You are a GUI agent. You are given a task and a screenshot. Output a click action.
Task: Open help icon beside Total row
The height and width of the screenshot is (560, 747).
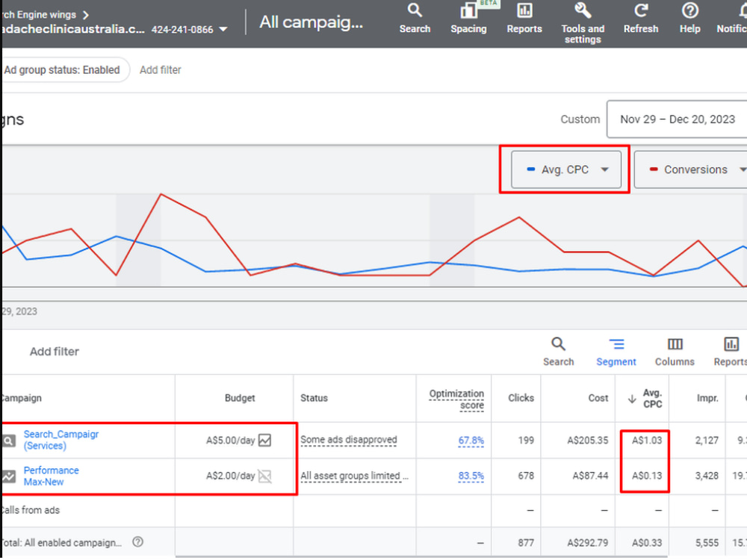pyautogui.click(x=137, y=542)
